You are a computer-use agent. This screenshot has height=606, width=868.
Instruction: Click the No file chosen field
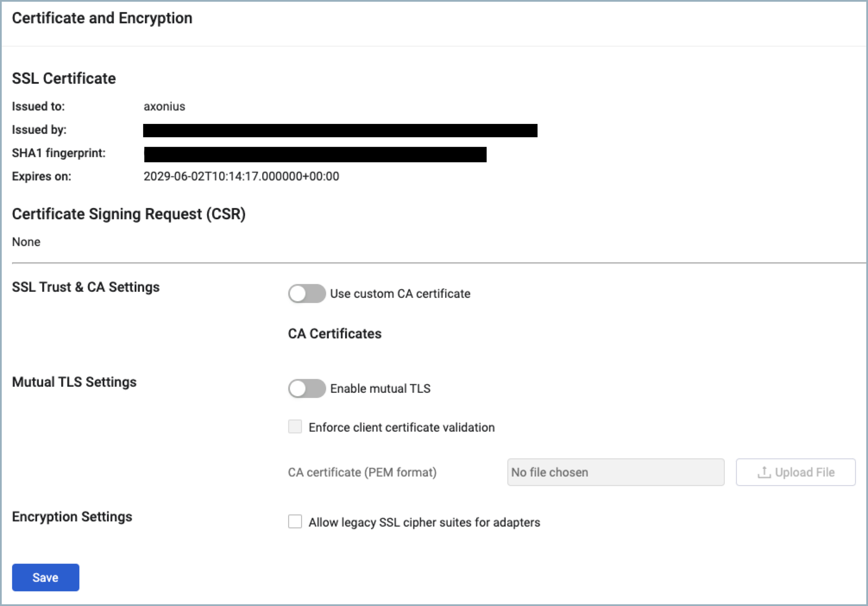[616, 472]
